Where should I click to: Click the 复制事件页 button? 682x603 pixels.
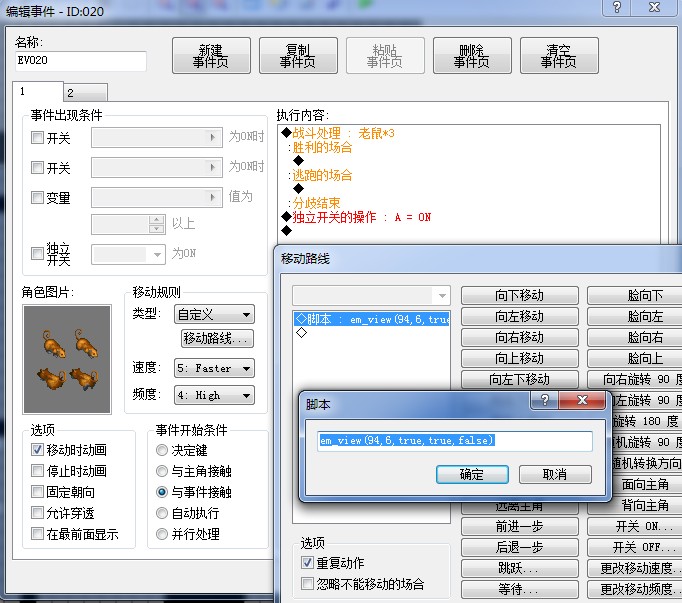[298, 56]
